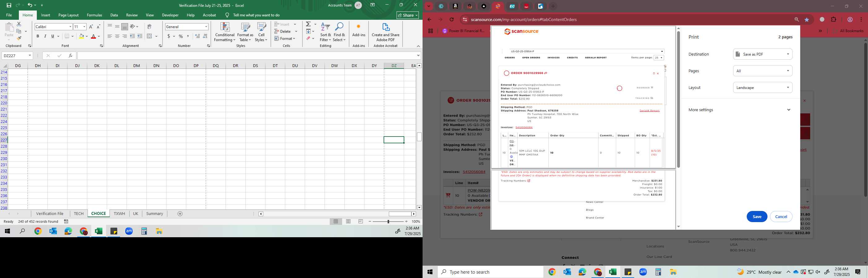
Task: Click the Macro recording icon in Excel status bar
Action: point(67,221)
